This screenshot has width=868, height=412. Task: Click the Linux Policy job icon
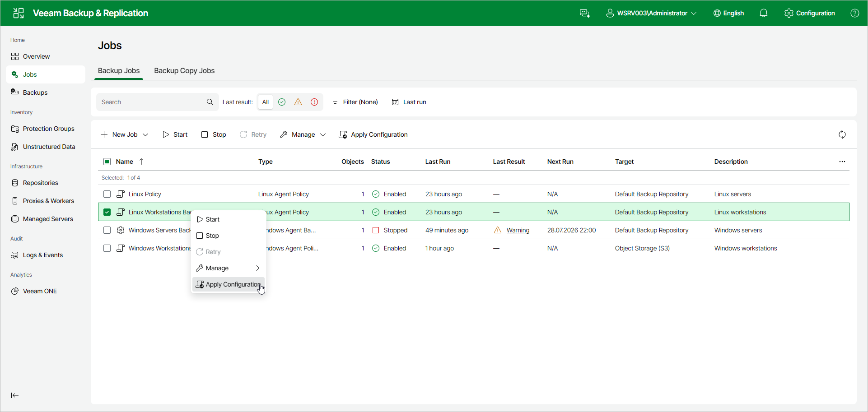coord(121,194)
